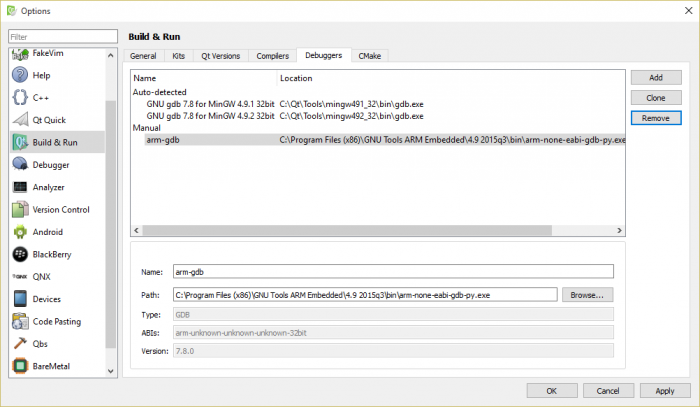
Task: Click the ABIs arm-unknown field
Action: coord(393,332)
